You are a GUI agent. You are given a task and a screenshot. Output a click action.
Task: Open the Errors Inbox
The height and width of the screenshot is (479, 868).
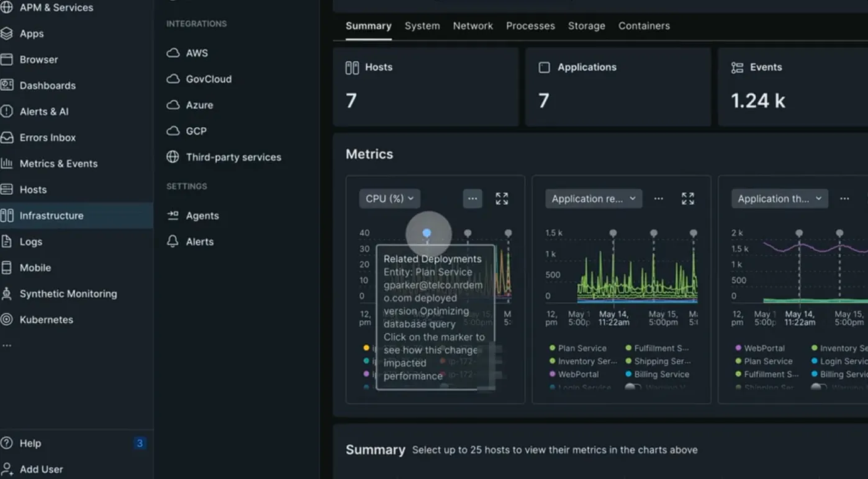(47, 138)
